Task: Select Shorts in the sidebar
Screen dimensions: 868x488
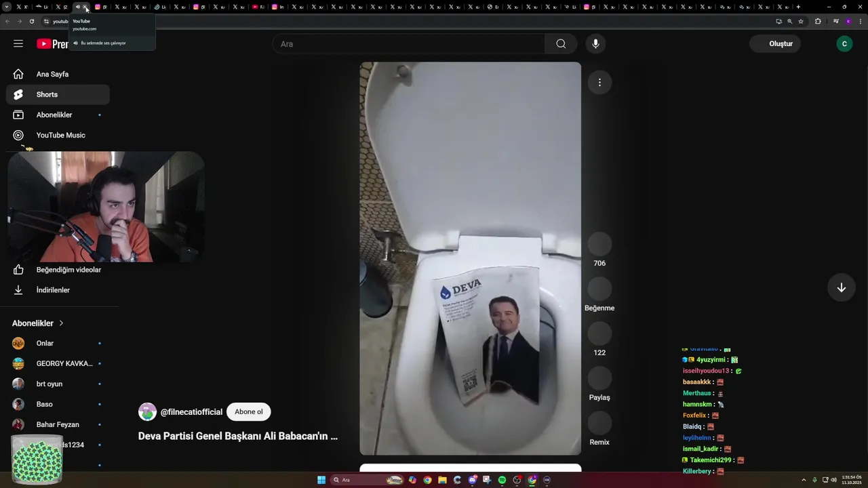Action: pyautogui.click(x=58, y=94)
